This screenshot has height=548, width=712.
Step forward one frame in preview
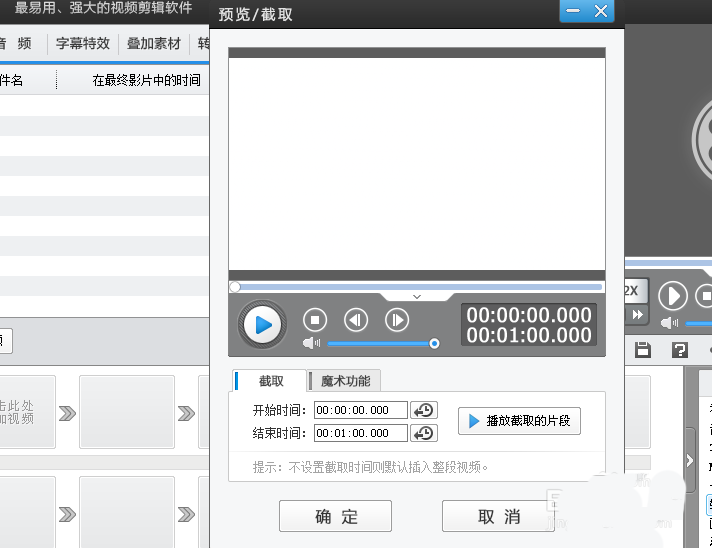(x=397, y=320)
